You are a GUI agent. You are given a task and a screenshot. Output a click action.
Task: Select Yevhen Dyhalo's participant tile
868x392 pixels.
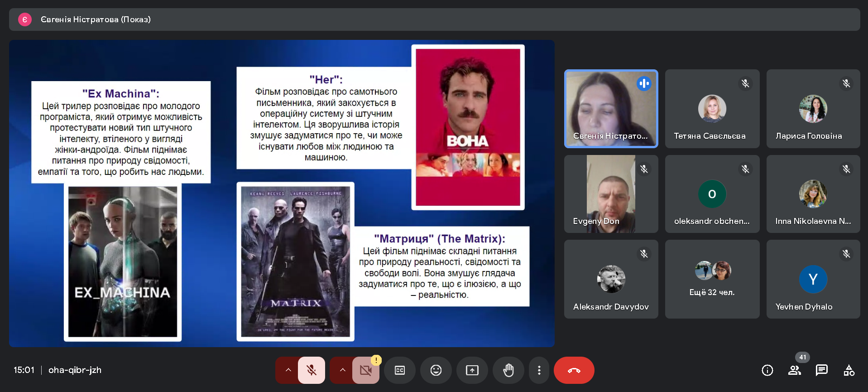click(x=813, y=279)
